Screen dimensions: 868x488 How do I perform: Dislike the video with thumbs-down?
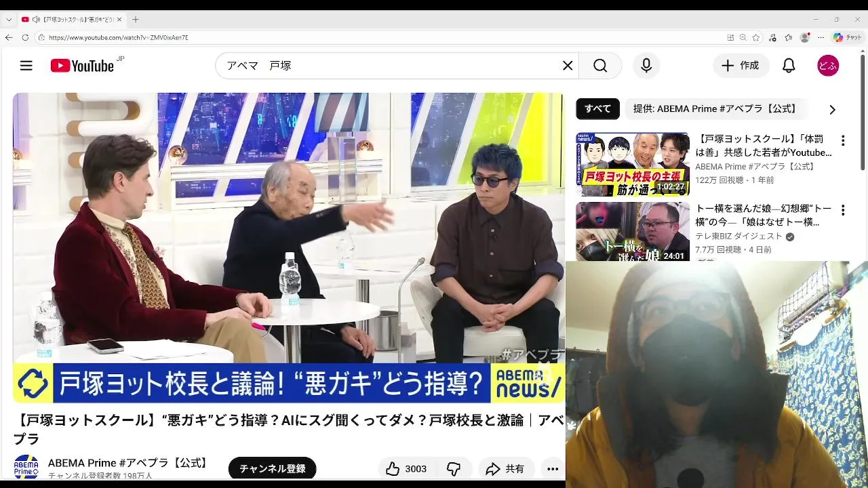(x=454, y=468)
